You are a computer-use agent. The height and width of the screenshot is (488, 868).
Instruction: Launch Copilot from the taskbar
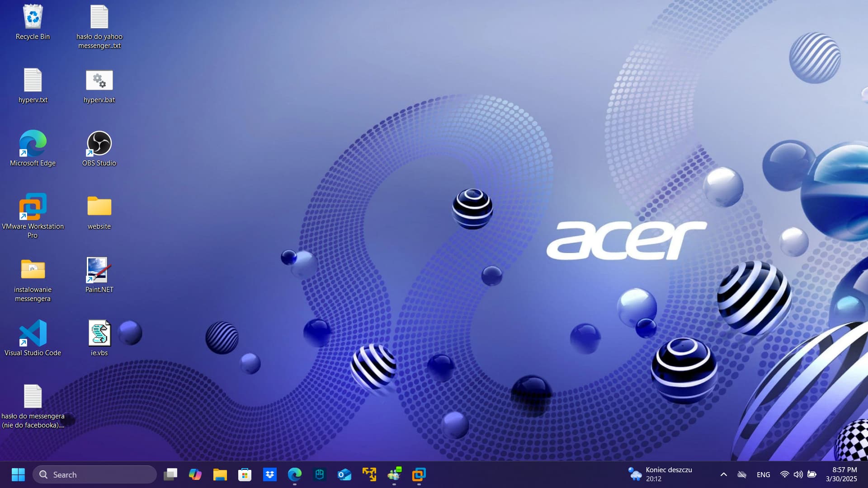(195, 474)
